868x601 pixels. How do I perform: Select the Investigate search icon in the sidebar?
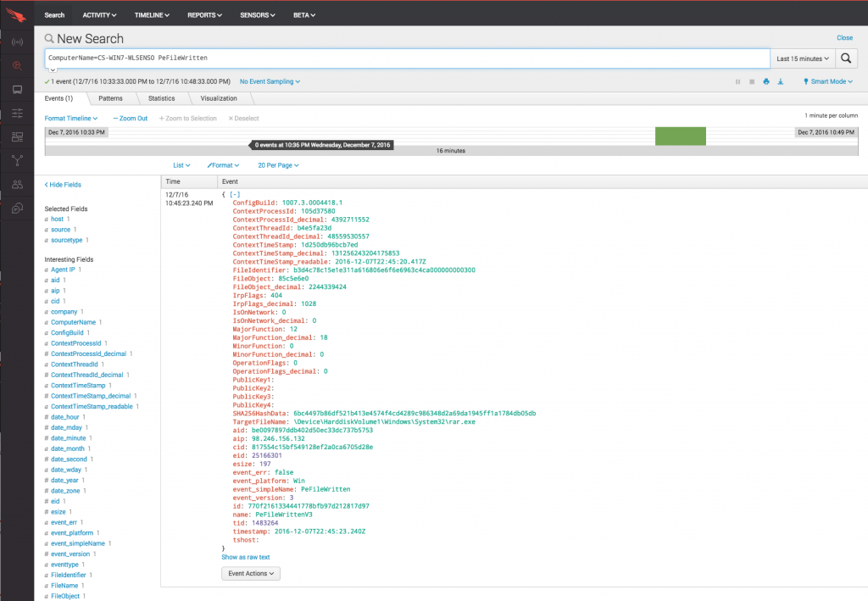pos(17,65)
